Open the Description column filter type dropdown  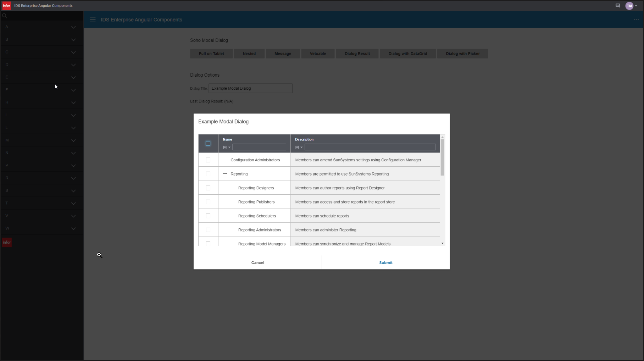pos(299,147)
